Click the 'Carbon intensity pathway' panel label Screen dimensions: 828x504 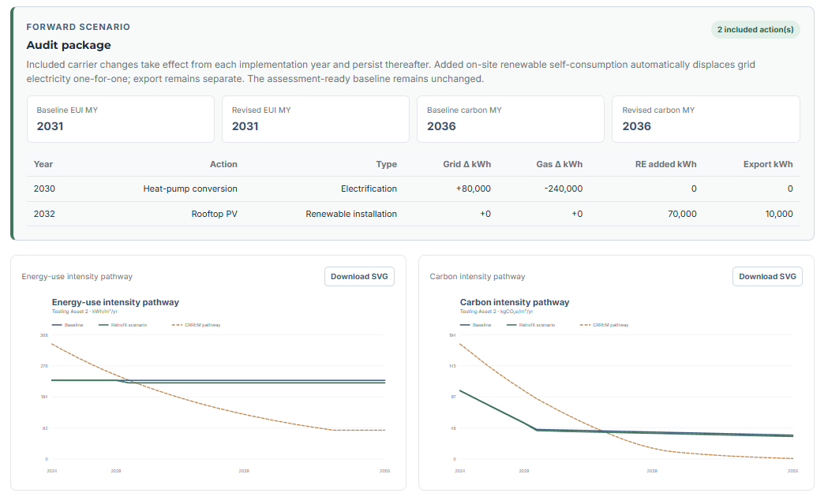tap(478, 277)
